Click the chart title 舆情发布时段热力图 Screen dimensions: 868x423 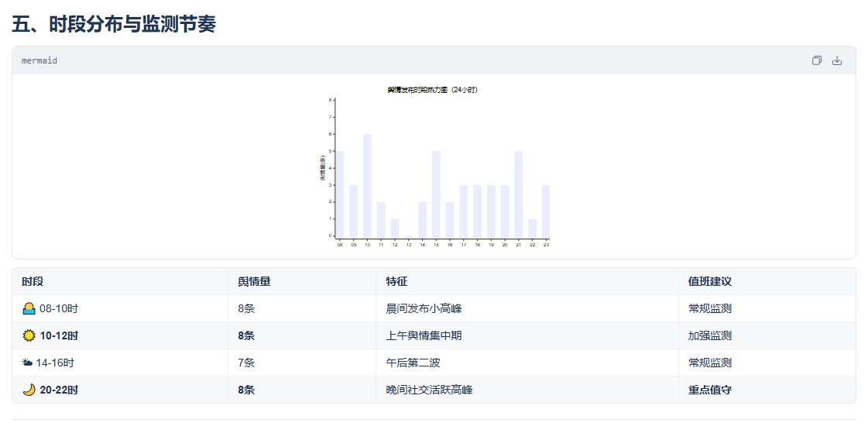(432, 90)
